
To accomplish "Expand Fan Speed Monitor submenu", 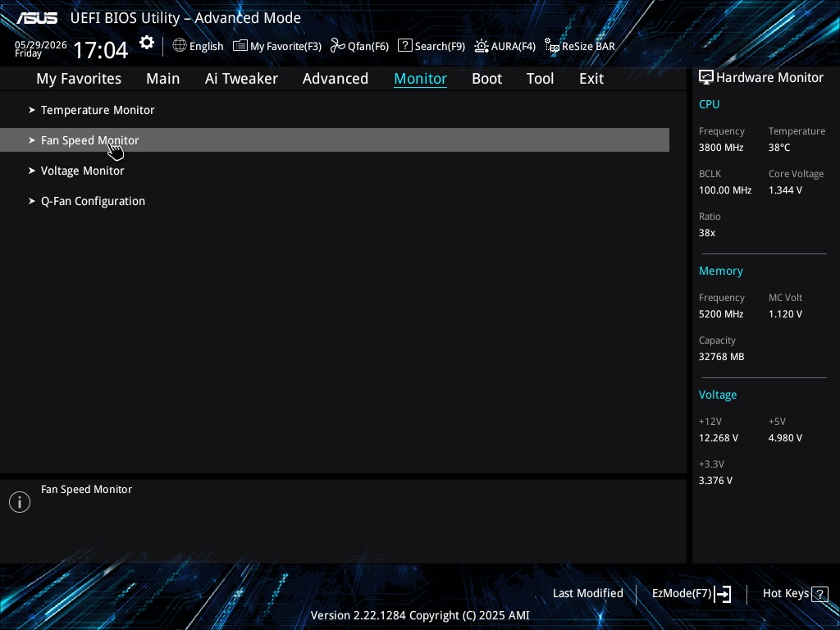I will click(335, 139).
